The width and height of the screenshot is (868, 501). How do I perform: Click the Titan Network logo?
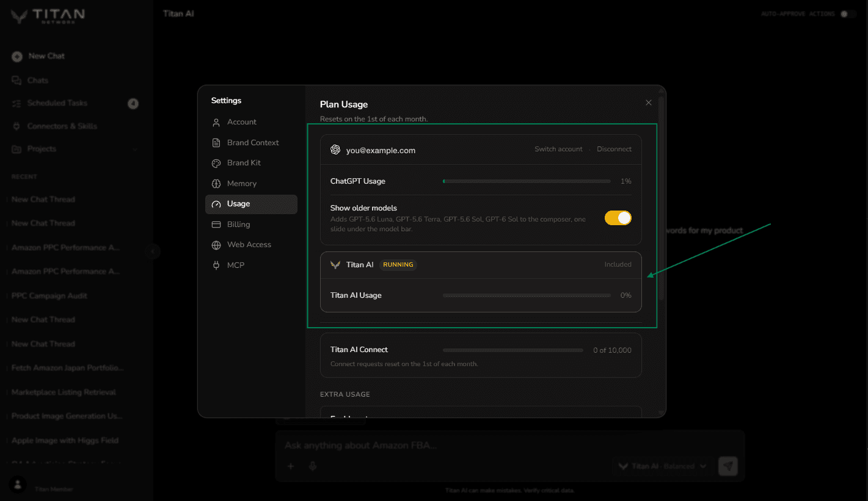click(48, 16)
